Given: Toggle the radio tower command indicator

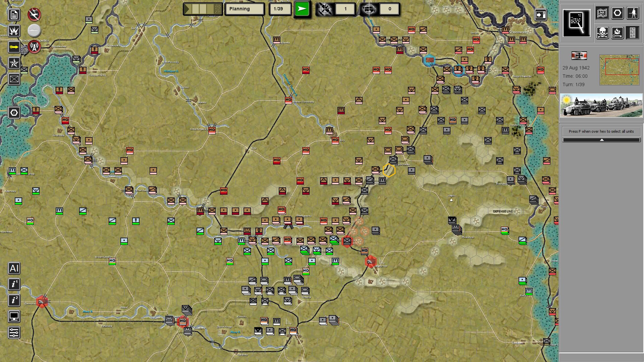Looking at the screenshot, I should [34, 47].
